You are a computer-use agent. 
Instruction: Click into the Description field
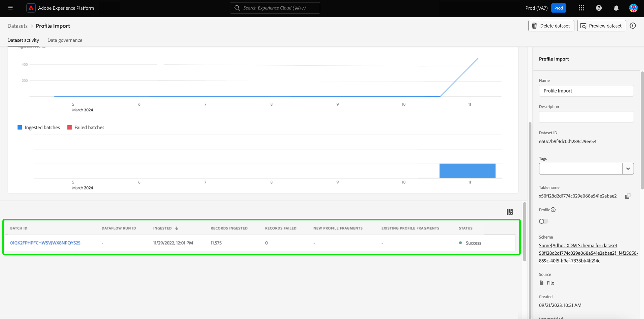(586, 117)
